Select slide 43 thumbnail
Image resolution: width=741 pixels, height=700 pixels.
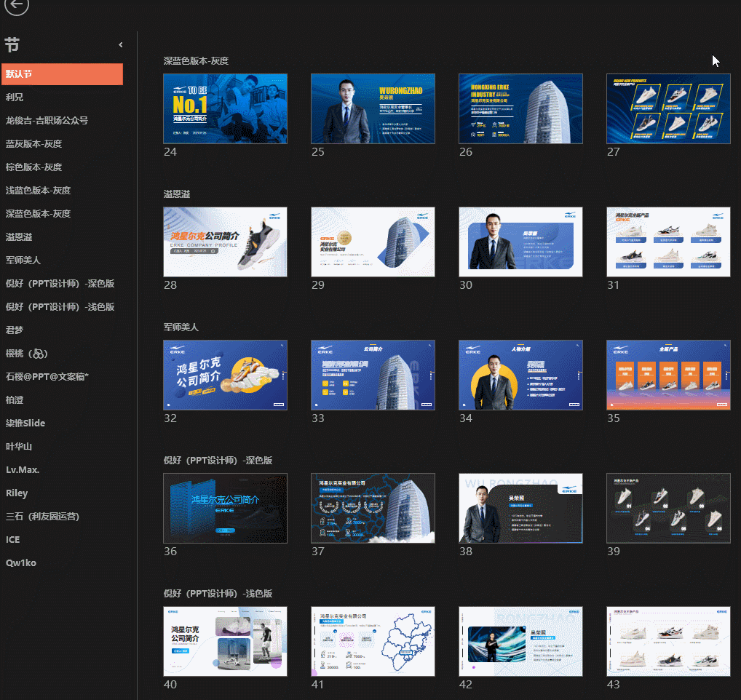tap(668, 642)
